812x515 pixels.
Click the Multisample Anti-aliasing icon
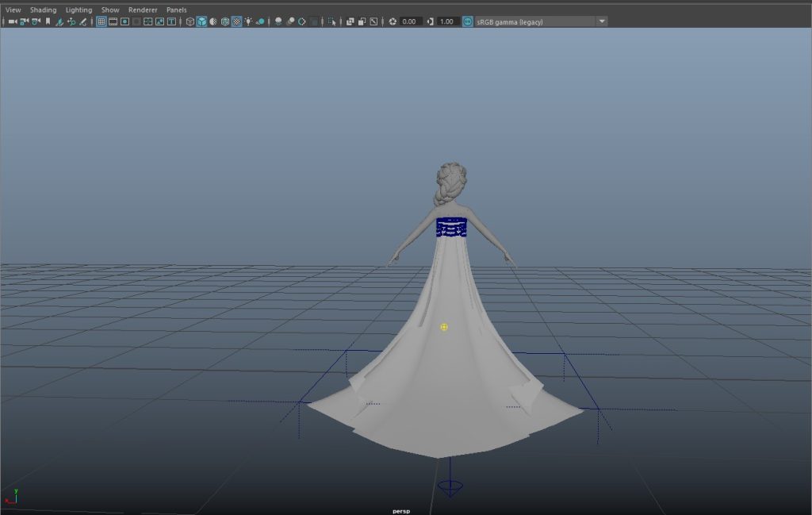point(302,21)
